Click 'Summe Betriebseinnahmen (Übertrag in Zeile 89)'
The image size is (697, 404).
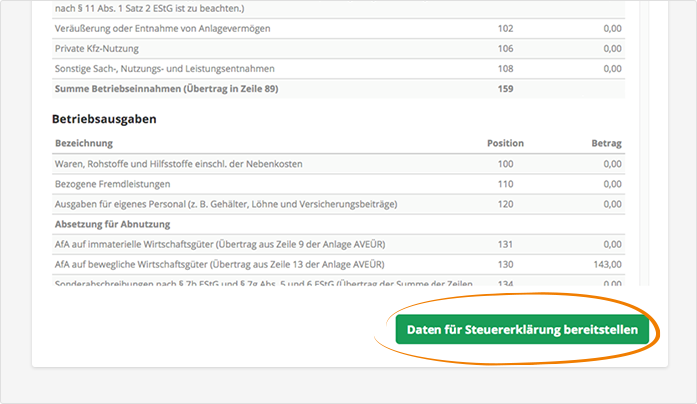coord(166,88)
